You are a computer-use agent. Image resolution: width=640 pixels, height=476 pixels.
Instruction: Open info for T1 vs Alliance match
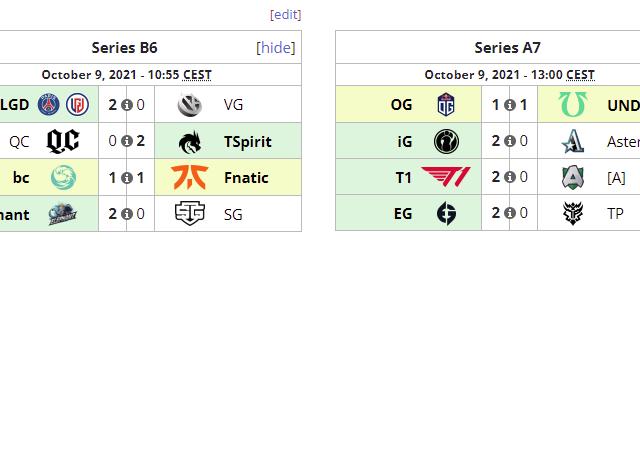[510, 177]
